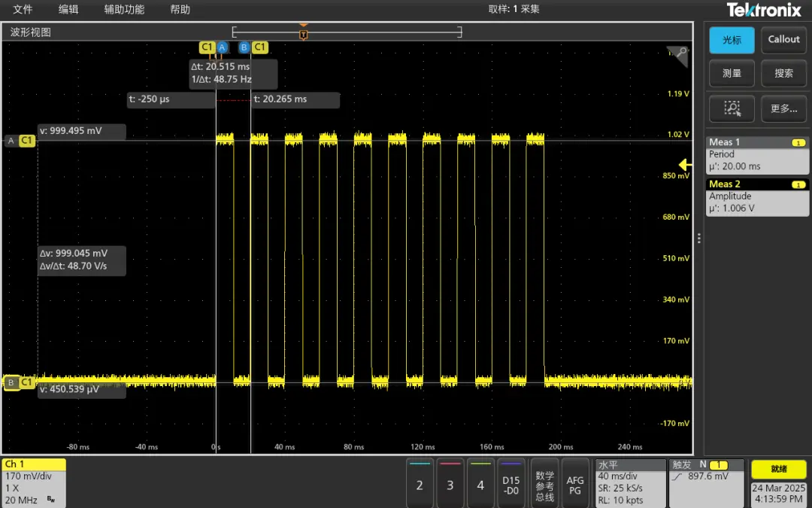
Task: Click the 1/Δt: 48.75 Hz readout
Action: 221,81
